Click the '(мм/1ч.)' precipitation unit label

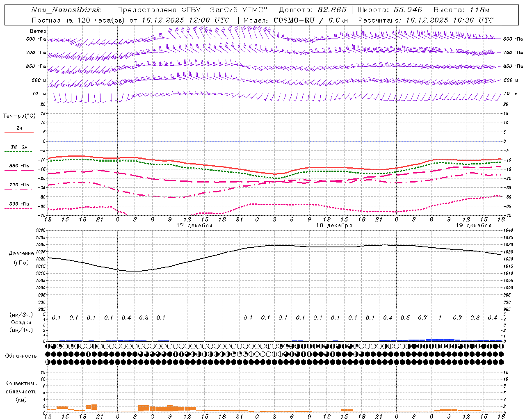[x=21, y=330]
